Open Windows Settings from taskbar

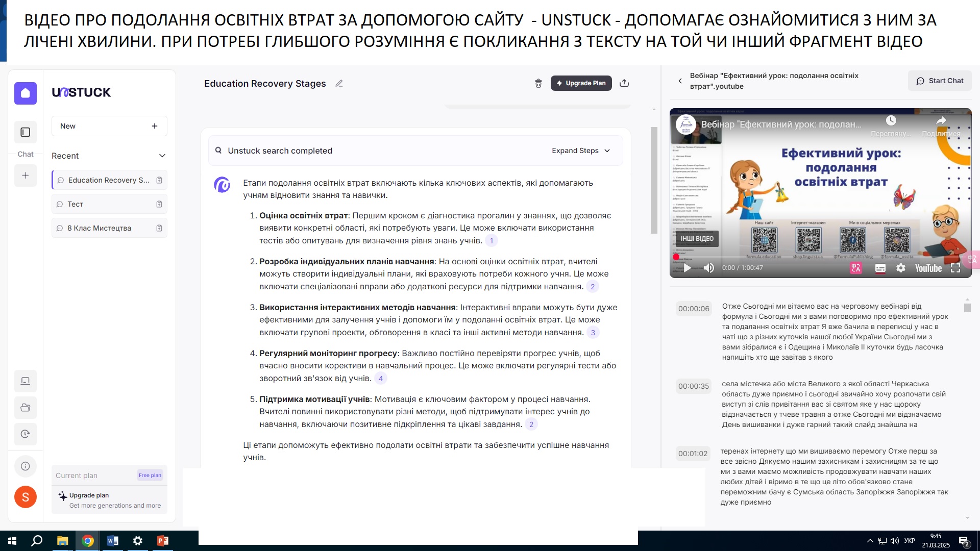[x=138, y=541]
